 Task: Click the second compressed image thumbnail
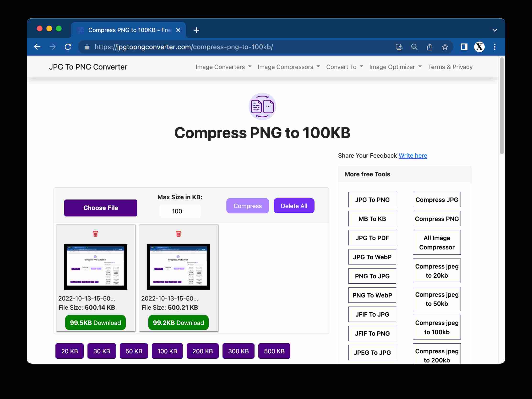pyautogui.click(x=178, y=267)
